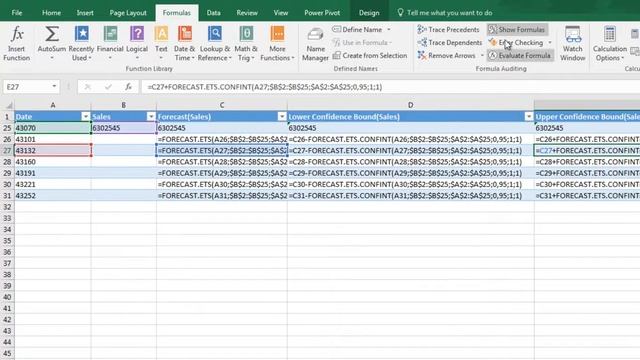Select cell containing 43252
This screenshot has height=360, width=640.
(x=53, y=196)
